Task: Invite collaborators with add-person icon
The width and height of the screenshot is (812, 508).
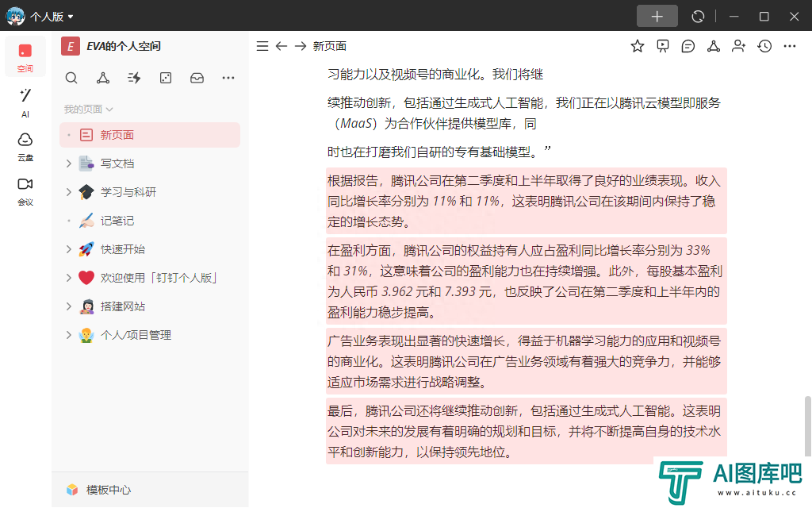Action: (x=738, y=46)
